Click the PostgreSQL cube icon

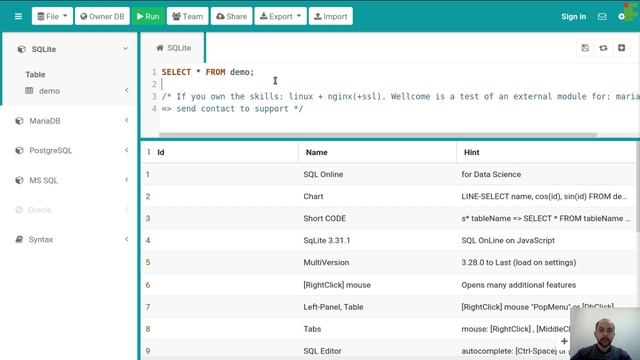(19, 151)
